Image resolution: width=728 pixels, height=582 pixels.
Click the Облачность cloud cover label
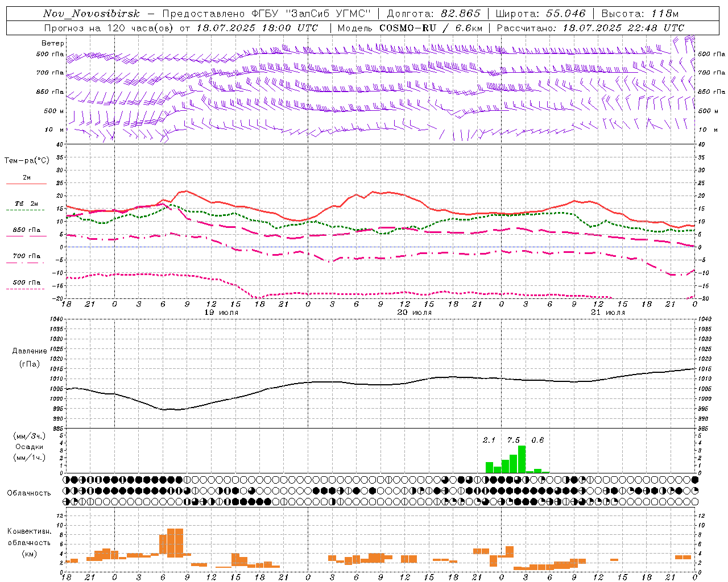click(x=29, y=493)
